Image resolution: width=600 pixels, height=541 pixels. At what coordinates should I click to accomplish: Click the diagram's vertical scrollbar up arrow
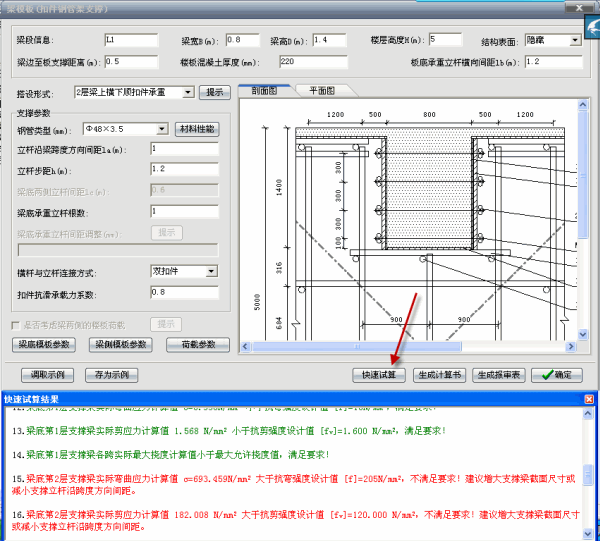point(583,104)
